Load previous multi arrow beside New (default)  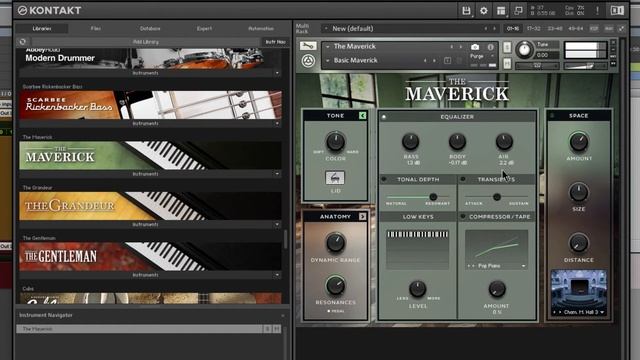coord(485,29)
